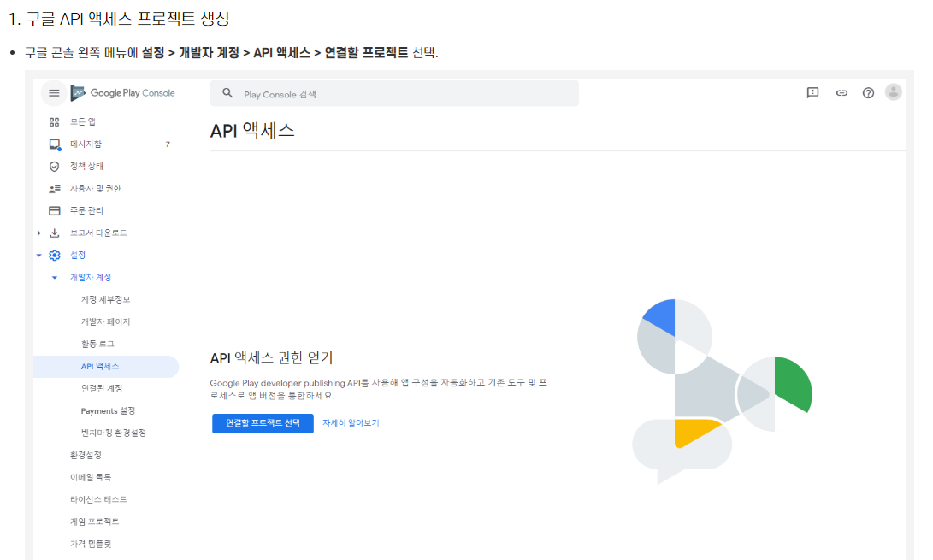Go to 환경설정 in sidebar
This screenshot has width=933, height=560.
tap(86, 455)
